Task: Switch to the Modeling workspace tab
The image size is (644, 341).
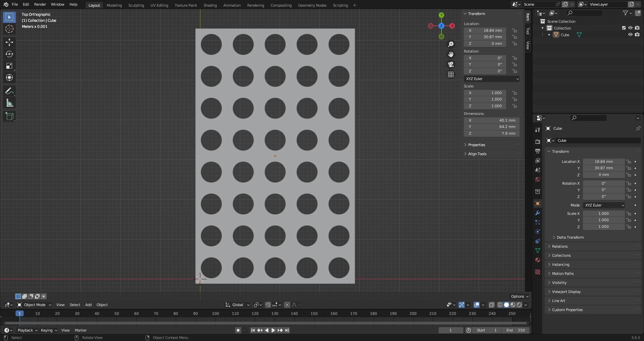Action: coord(114,5)
